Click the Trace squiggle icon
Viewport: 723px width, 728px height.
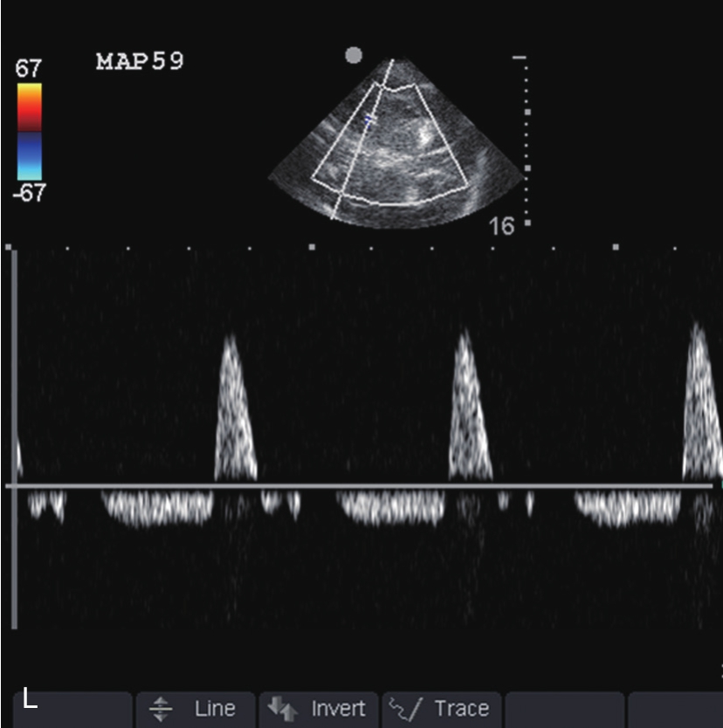pos(405,709)
